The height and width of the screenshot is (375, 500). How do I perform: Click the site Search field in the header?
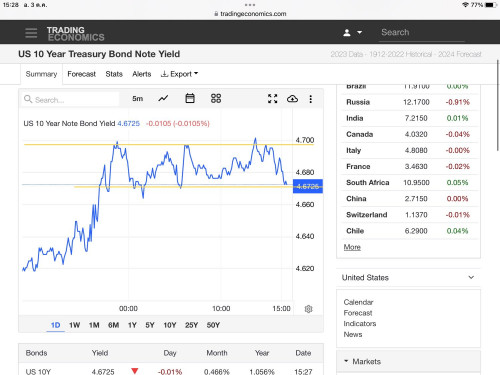click(x=422, y=32)
